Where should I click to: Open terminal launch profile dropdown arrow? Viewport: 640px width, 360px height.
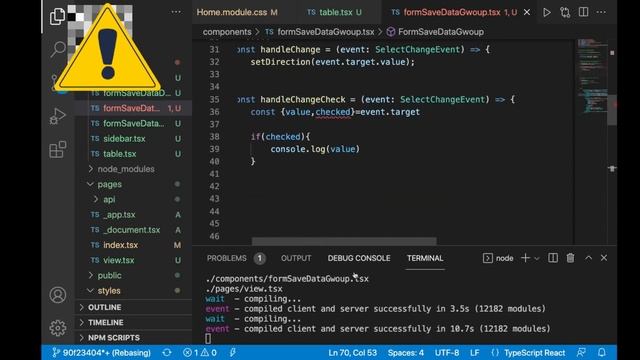click(537, 258)
